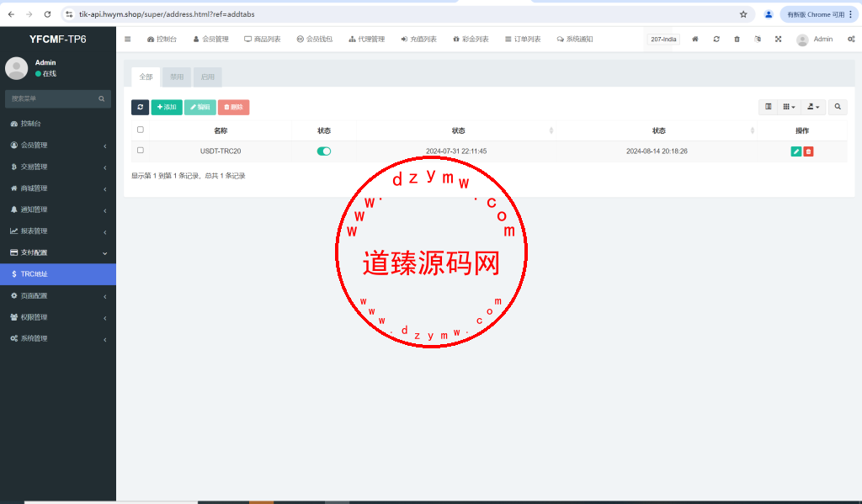This screenshot has width=862, height=504.
Task: Open export dropdown in table toolbar
Action: pyautogui.click(x=813, y=107)
